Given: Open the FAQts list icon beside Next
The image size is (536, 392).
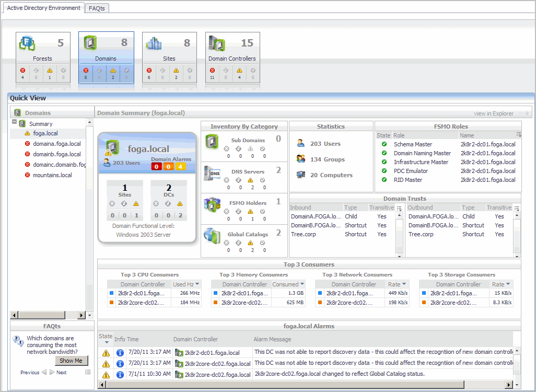Looking at the screenshot, I should pos(88,372).
